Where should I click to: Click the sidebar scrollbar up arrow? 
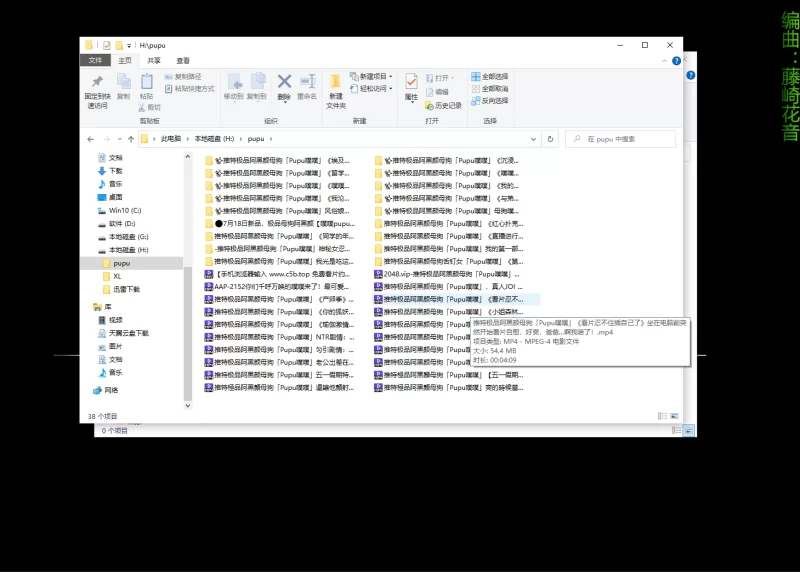pos(188,156)
